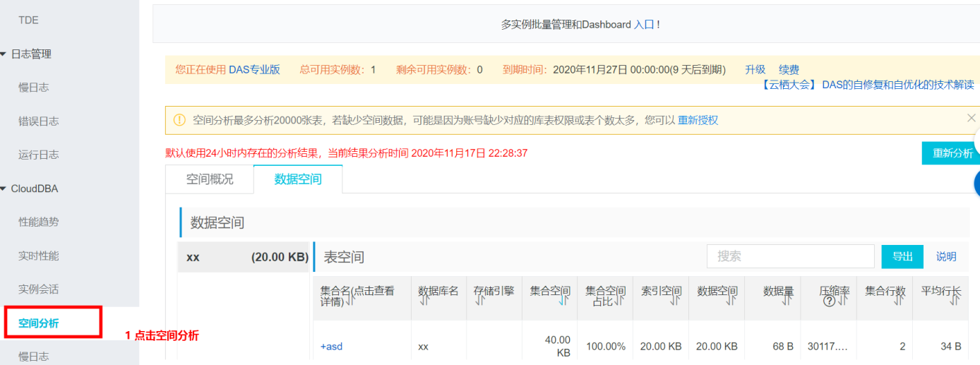Click the 40.00 KB collection space cell

pos(558,346)
